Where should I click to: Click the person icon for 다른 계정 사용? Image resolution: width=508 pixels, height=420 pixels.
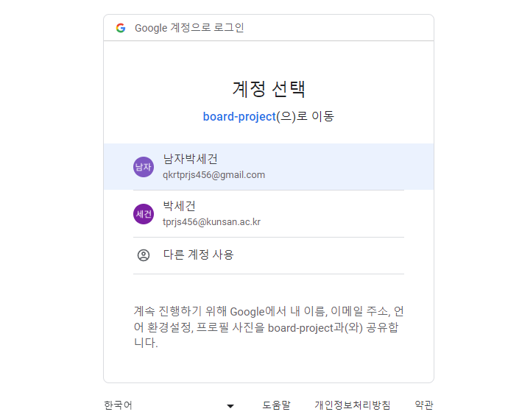click(144, 255)
